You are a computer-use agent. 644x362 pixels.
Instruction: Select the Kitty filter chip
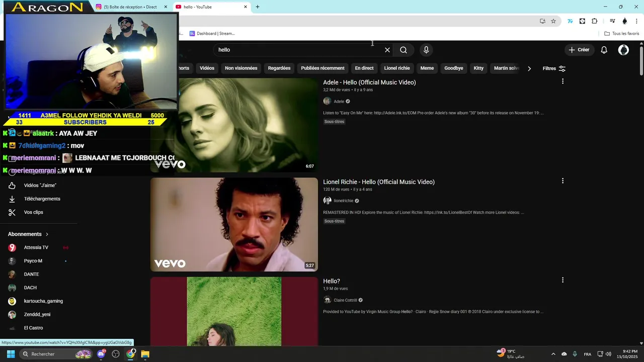tap(478, 68)
